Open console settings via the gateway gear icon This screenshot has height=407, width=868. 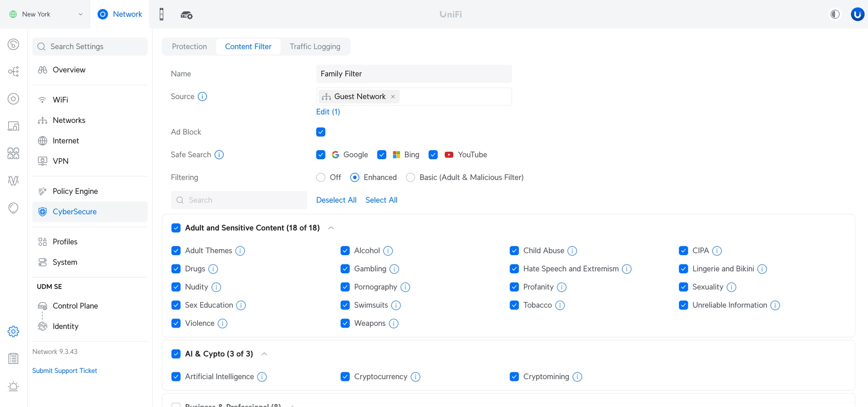(186, 14)
